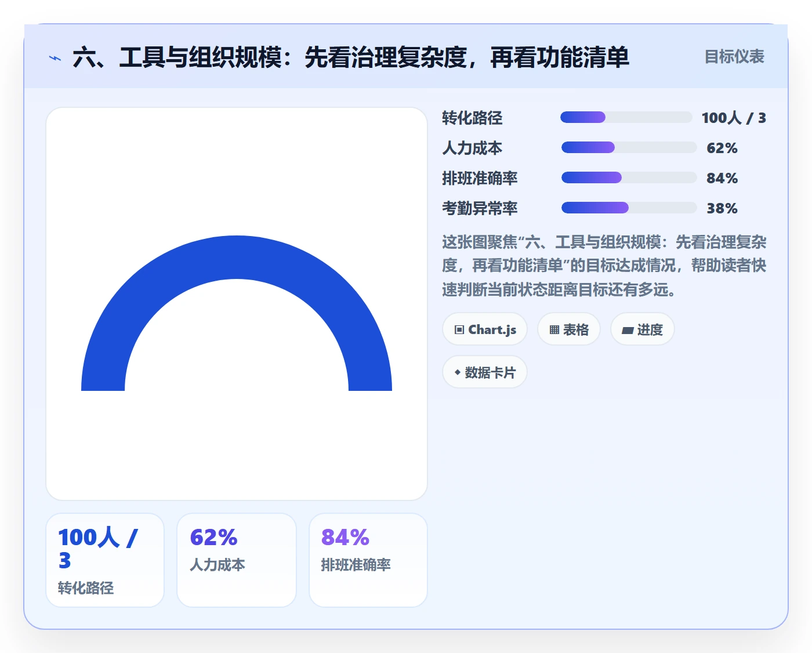Viewport: 812px width, 653px height.
Task: Click the 考勤异常率 row label
Action: pos(480,208)
